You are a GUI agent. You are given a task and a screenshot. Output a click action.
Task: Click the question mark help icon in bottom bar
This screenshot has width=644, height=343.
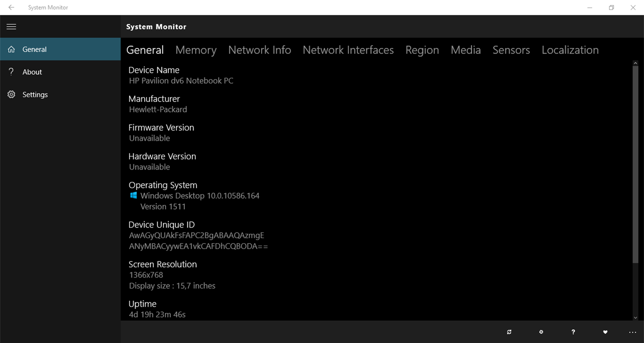pos(573,332)
